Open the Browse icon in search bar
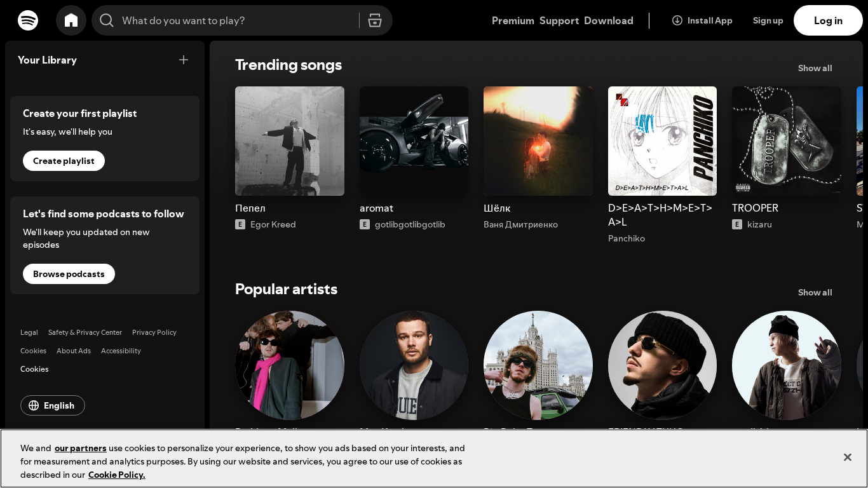The image size is (868, 488). [x=375, y=20]
